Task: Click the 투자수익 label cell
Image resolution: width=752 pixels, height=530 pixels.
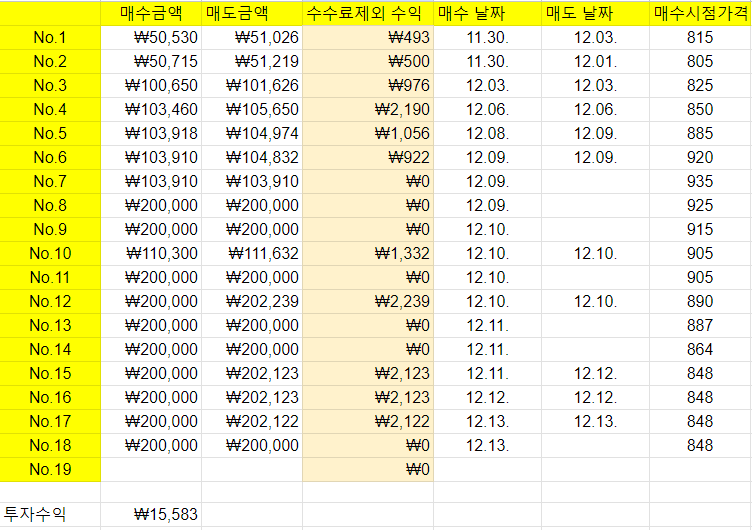Action: (50, 514)
